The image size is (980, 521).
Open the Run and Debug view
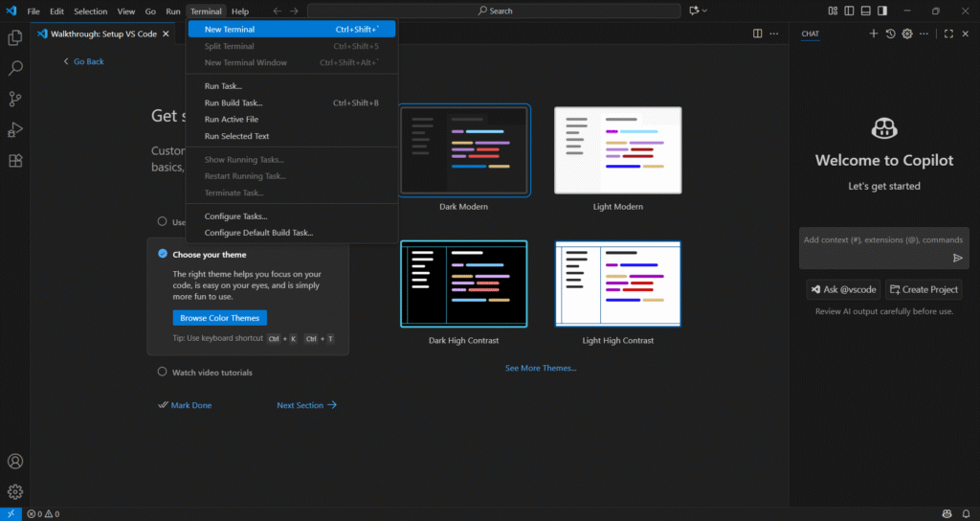(15, 129)
